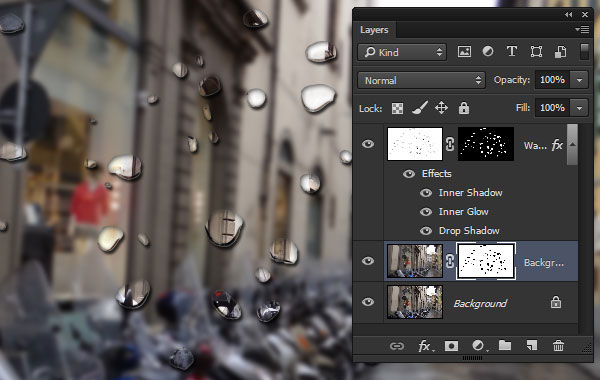Filter for shape layers icon
Viewport: 600px width, 380px height.
click(x=536, y=52)
